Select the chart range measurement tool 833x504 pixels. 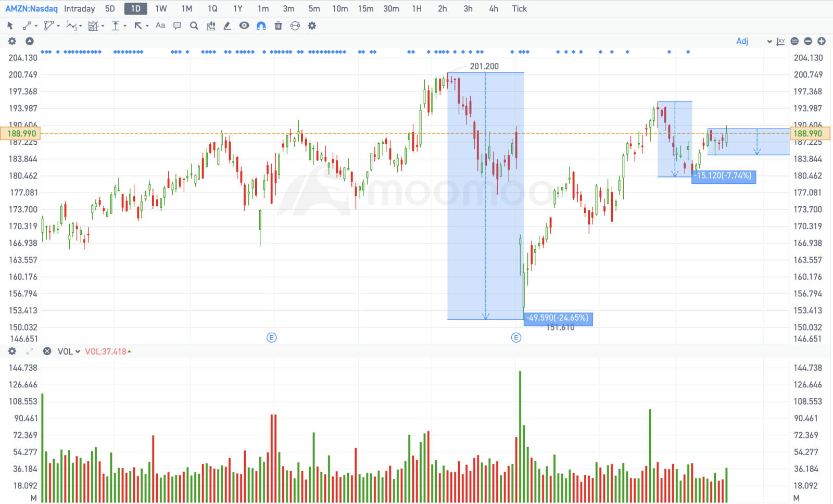93,26
